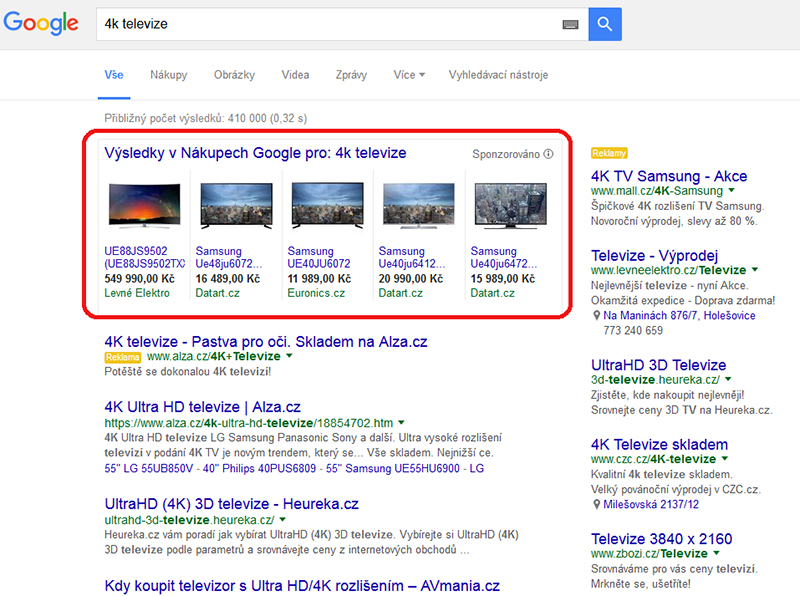Open the 55" LG 55UB850V sitelink
Image resolution: width=800 pixels, height=596 pixels.
(149, 468)
